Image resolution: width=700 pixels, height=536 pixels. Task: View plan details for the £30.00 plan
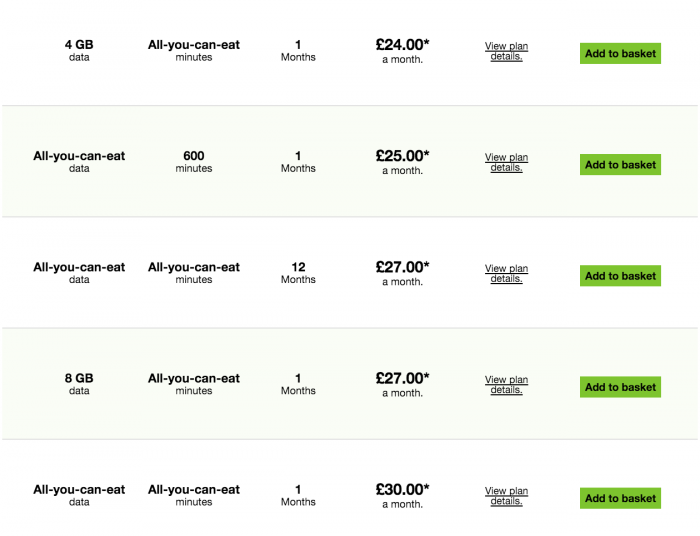point(506,496)
